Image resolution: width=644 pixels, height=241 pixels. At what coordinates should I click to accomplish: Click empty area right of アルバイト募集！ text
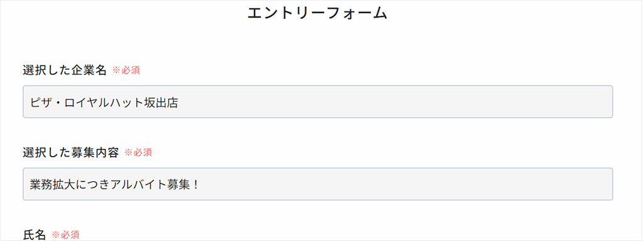[x=407, y=184]
